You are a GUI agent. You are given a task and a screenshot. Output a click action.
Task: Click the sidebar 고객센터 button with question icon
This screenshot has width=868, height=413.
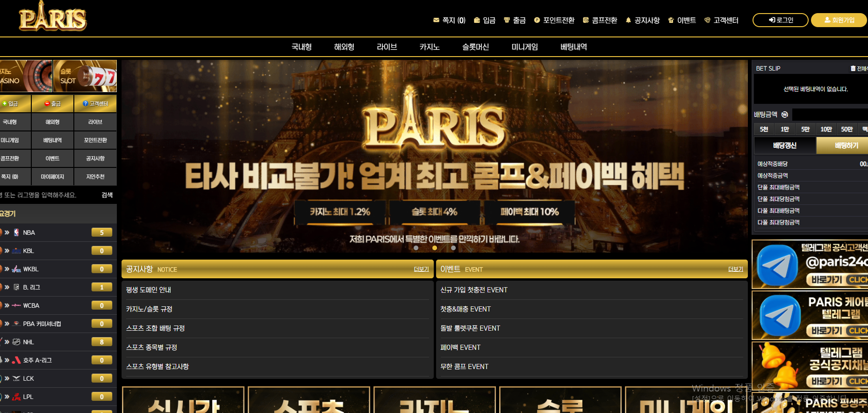[95, 103]
